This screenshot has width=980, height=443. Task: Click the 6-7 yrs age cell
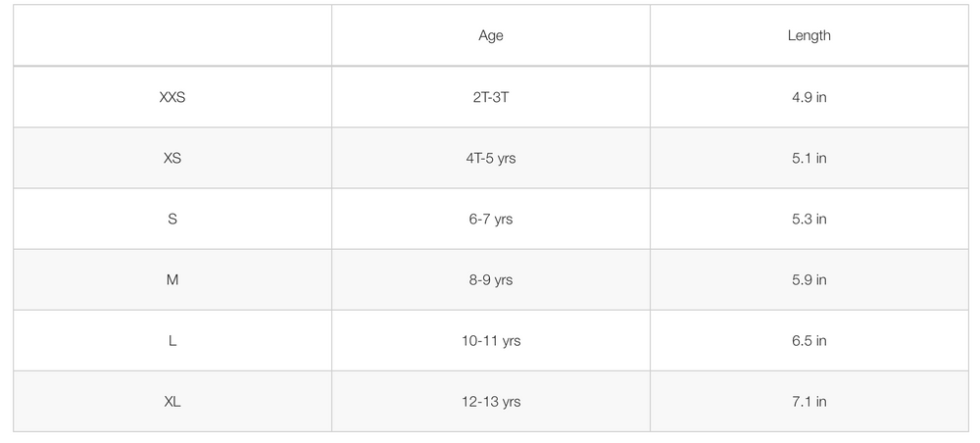pos(491,219)
